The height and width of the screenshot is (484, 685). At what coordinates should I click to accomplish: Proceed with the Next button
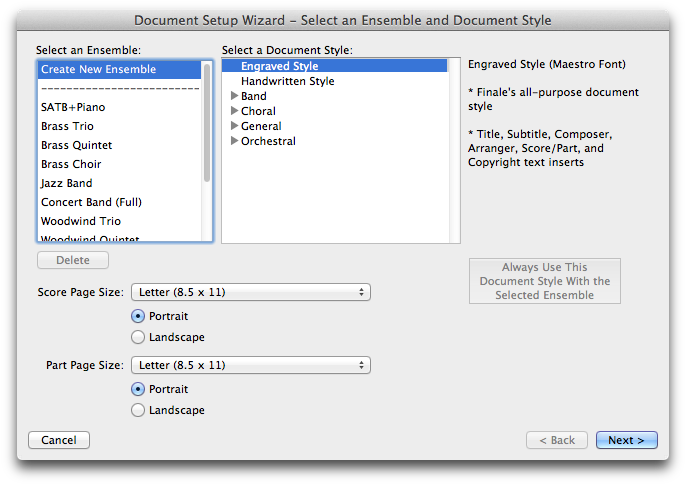click(626, 440)
